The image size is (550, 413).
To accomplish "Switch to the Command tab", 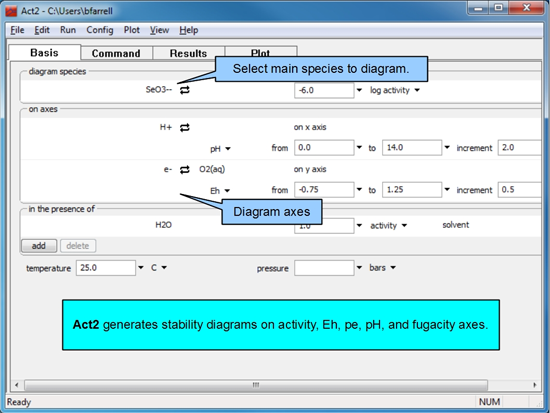I will pos(116,53).
